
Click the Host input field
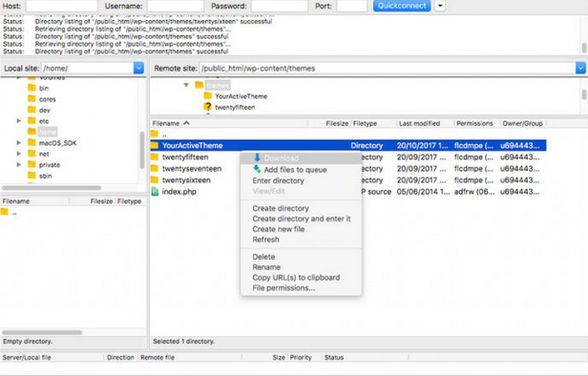(61, 6)
